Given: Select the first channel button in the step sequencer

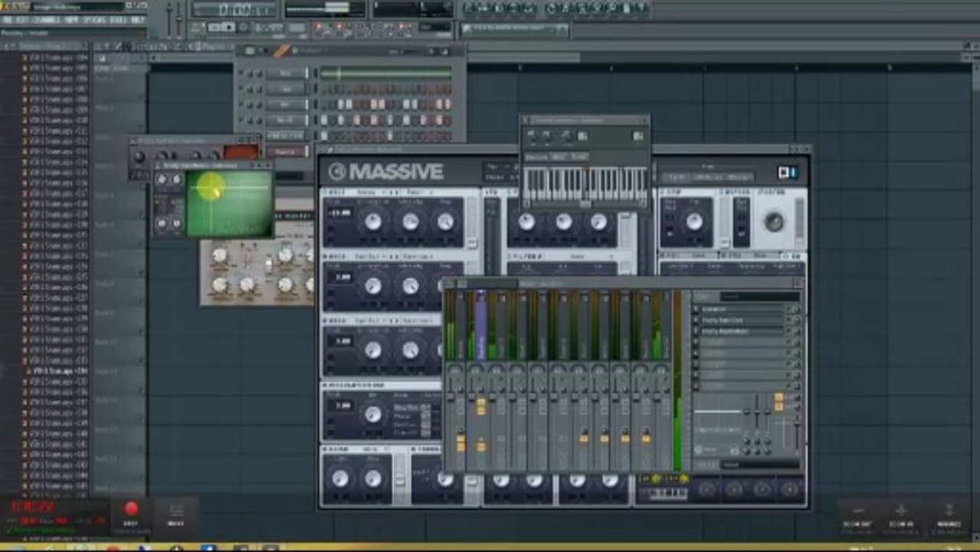Looking at the screenshot, I should [x=285, y=74].
